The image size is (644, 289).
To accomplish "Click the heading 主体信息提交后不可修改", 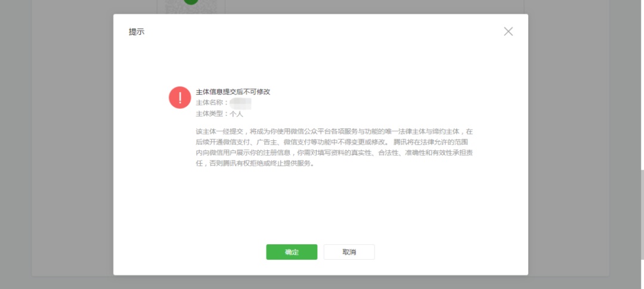I will [x=233, y=92].
